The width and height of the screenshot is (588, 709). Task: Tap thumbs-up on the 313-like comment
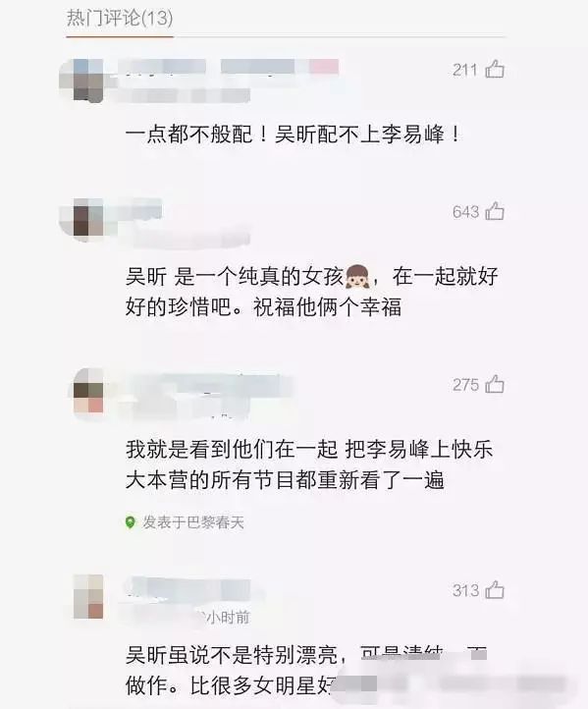coord(495,589)
